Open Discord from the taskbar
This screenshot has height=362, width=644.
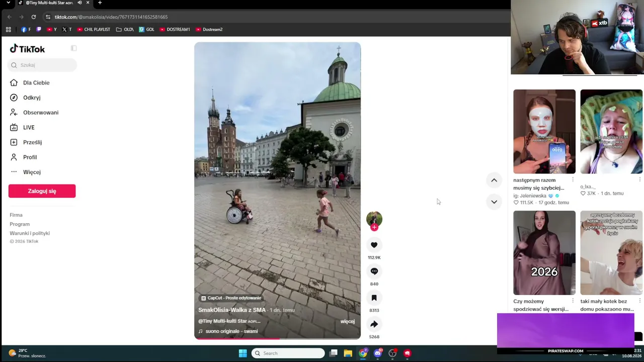[378, 353]
